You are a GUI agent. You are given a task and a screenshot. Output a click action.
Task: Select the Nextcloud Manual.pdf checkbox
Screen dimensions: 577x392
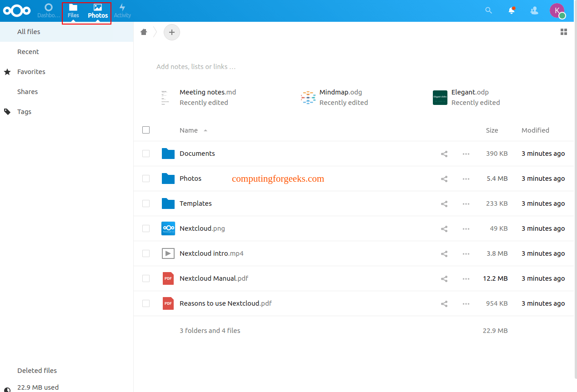point(146,278)
